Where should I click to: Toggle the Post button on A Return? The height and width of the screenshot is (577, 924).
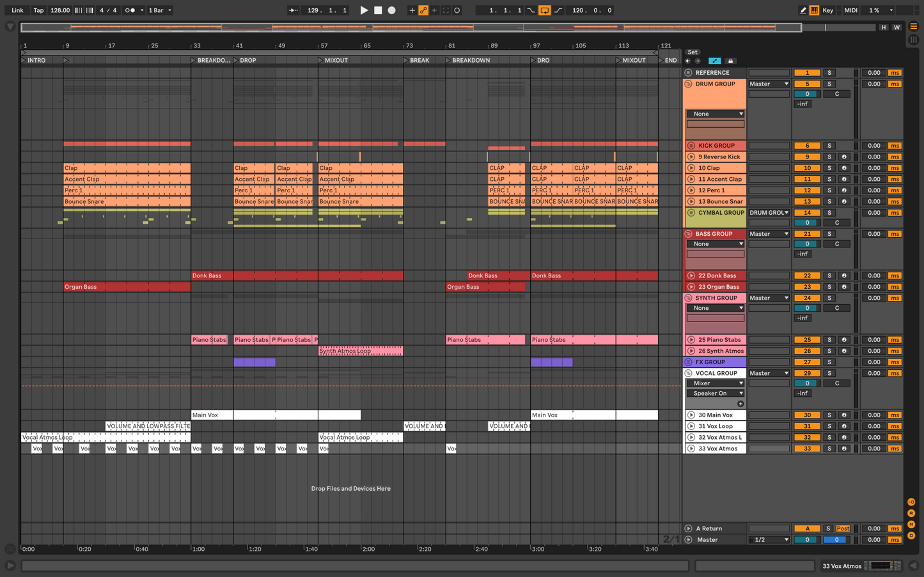pyautogui.click(x=843, y=528)
